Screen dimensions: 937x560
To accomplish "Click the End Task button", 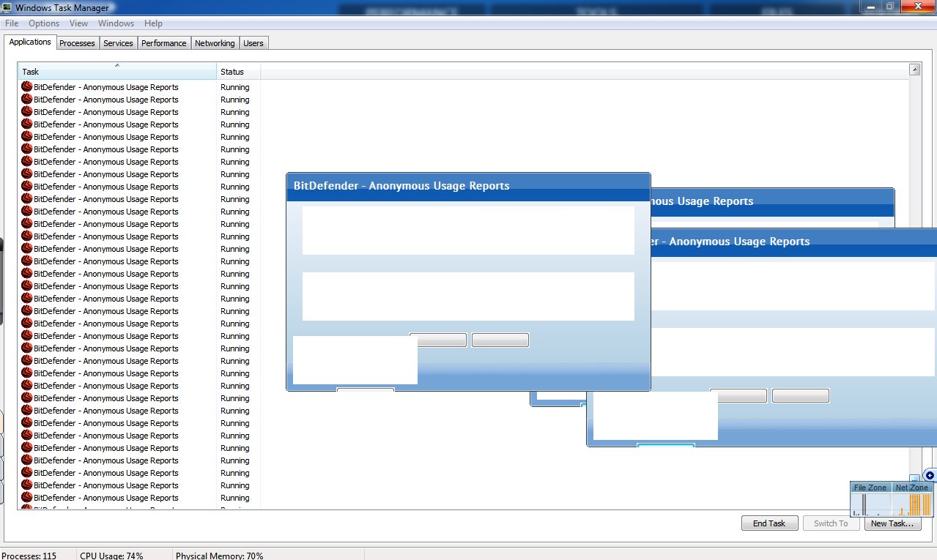I will [769, 523].
